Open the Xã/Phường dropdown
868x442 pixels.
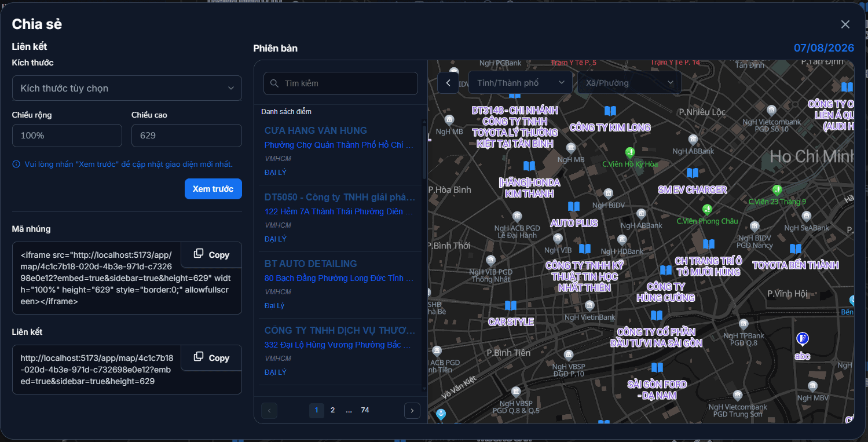629,83
